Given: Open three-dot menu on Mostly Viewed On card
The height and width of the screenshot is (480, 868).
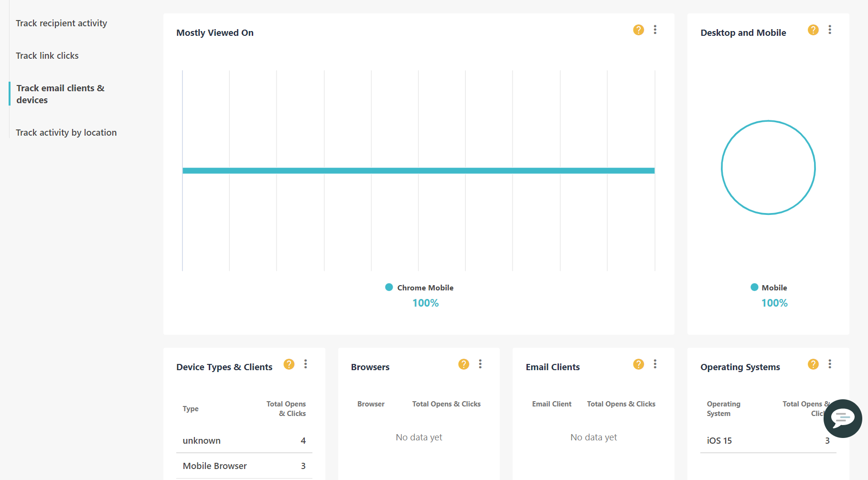Looking at the screenshot, I should tap(655, 30).
